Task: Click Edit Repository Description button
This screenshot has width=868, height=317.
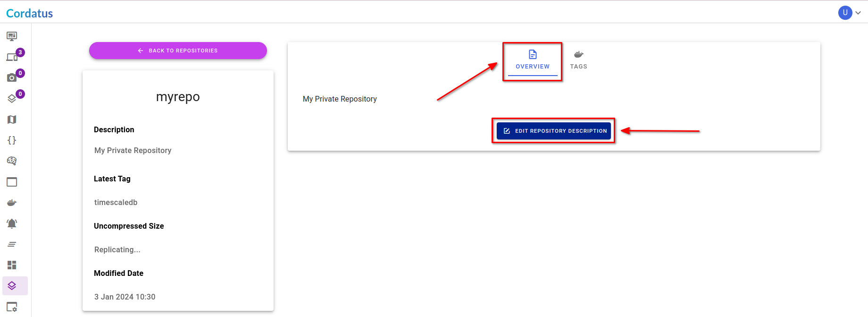Action: pos(554,131)
